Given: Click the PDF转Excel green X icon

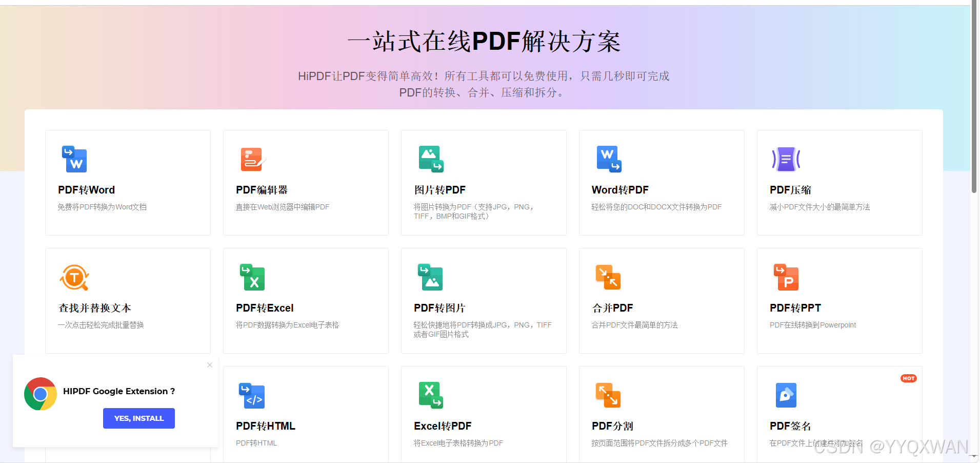Looking at the screenshot, I should (252, 277).
